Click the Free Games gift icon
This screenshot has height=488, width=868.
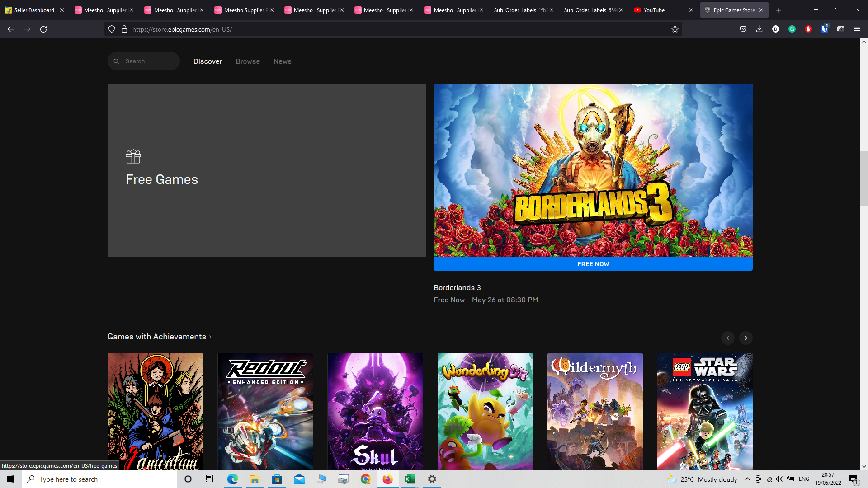coord(133,156)
